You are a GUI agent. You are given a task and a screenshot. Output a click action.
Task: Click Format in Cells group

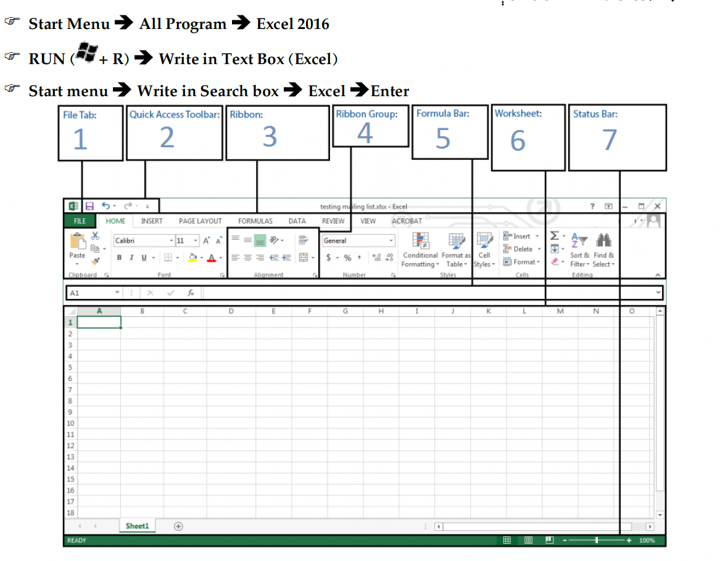click(x=522, y=262)
